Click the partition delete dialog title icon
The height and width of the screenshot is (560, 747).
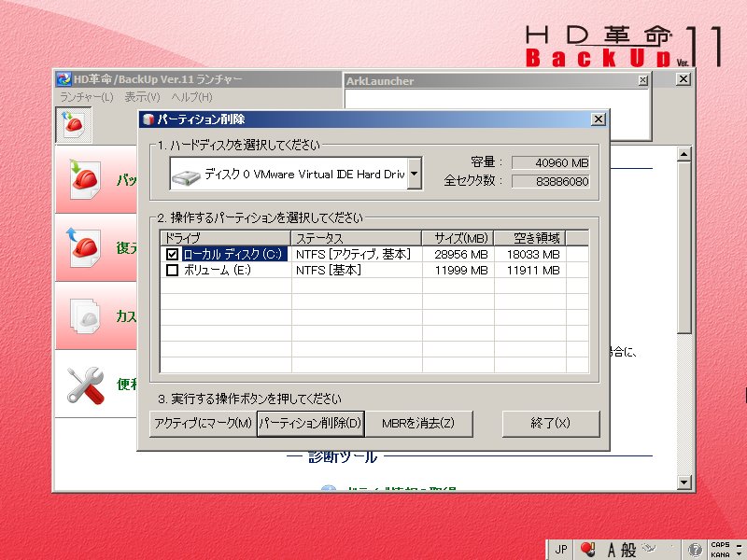click(148, 119)
